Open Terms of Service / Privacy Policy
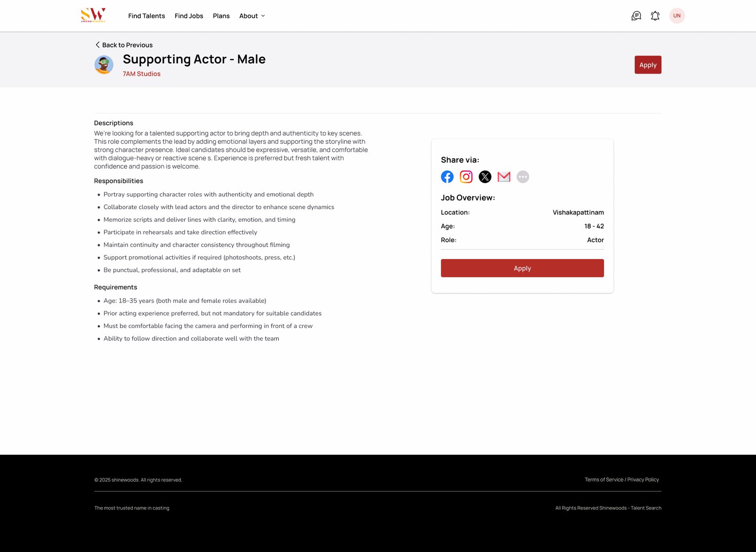This screenshot has height=552, width=756. (622, 480)
